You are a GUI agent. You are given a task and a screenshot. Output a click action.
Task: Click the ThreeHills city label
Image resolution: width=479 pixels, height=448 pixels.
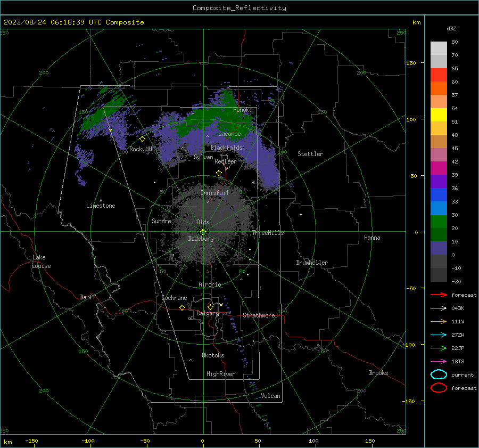pyautogui.click(x=268, y=233)
